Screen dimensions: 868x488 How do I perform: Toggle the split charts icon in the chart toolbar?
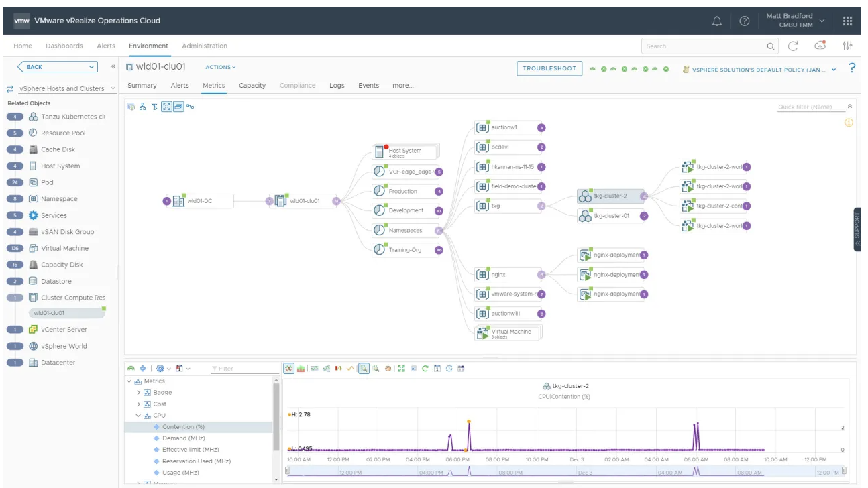tap(288, 369)
